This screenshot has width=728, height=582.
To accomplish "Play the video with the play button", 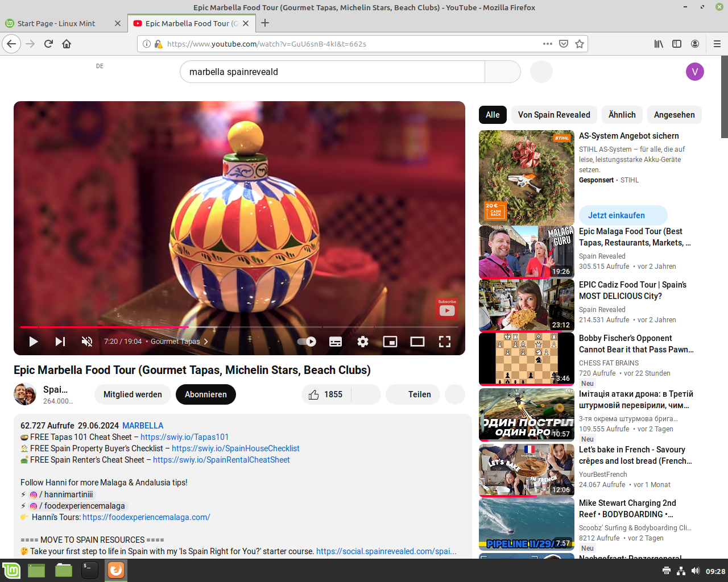I will [33, 342].
